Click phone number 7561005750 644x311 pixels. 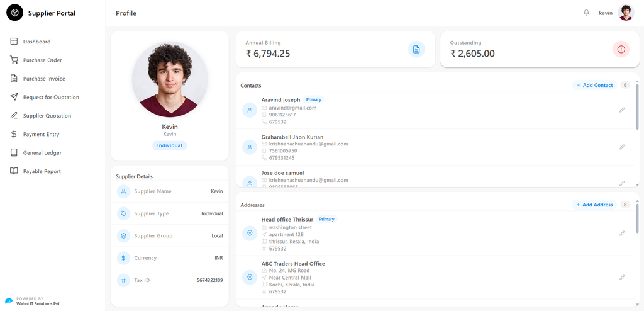tap(283, 151)
